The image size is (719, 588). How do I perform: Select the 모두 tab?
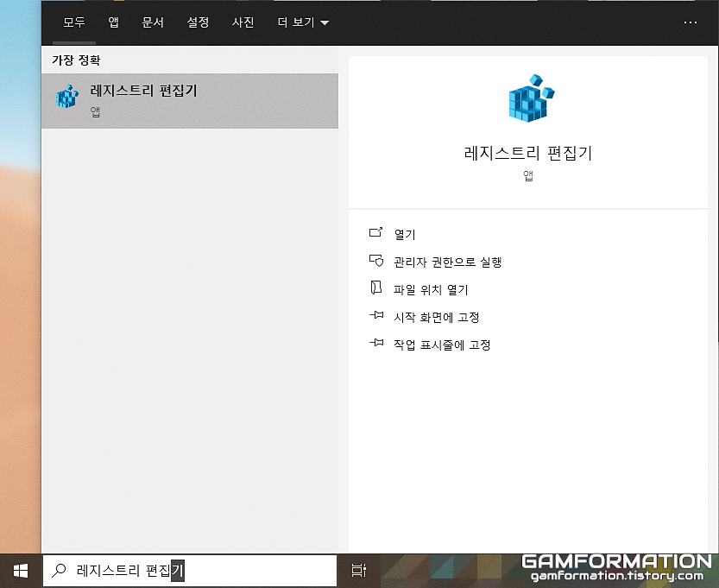coord(74,22)
